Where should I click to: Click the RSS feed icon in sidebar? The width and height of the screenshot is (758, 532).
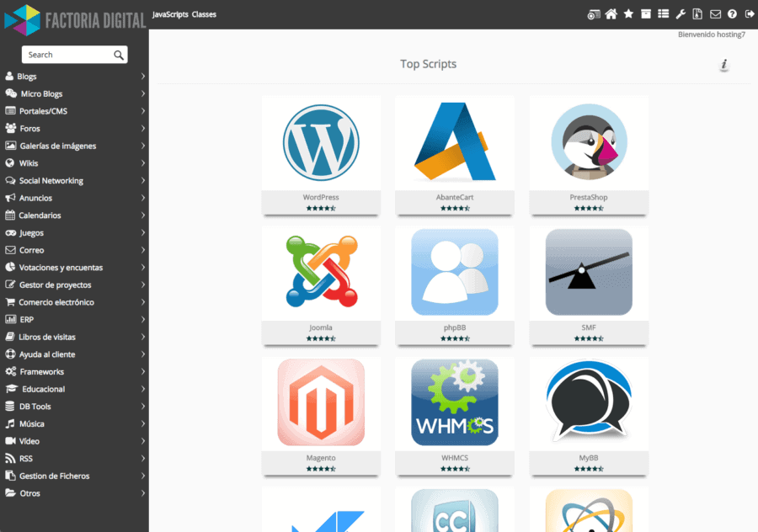[x=9, y=458]
